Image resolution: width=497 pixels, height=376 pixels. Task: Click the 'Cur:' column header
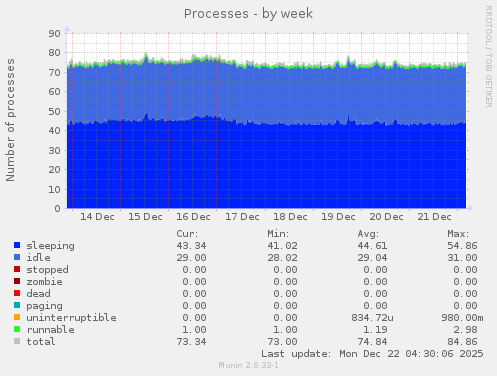click(187, 234)
